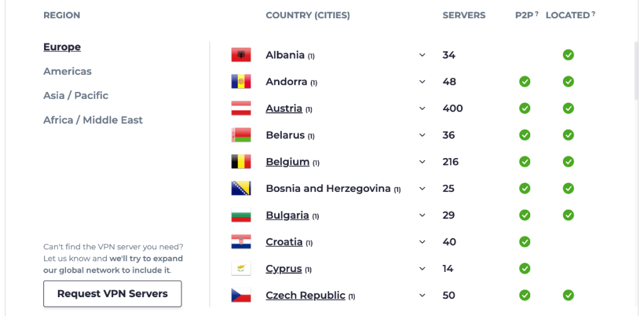Click the question mark beside Located
Image resolution: width=644 pixels, height=316 pixels.
coord(593,14)
